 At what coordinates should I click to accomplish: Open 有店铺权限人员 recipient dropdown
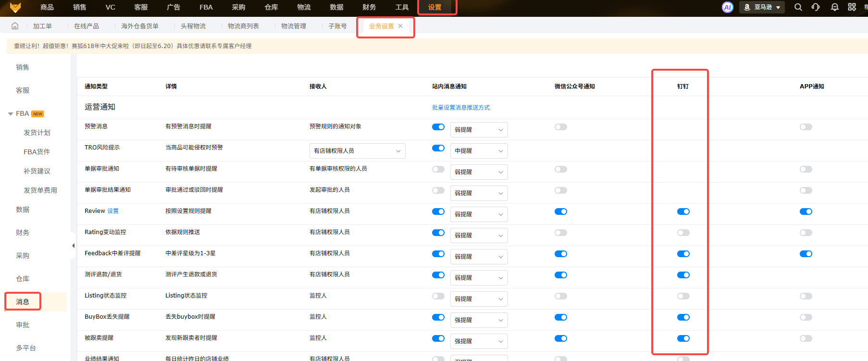[357, 151]
